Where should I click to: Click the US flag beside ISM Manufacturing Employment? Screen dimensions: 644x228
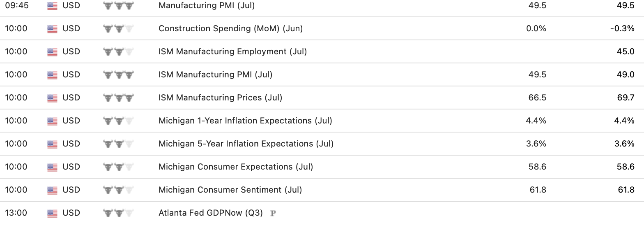point(52,52)
